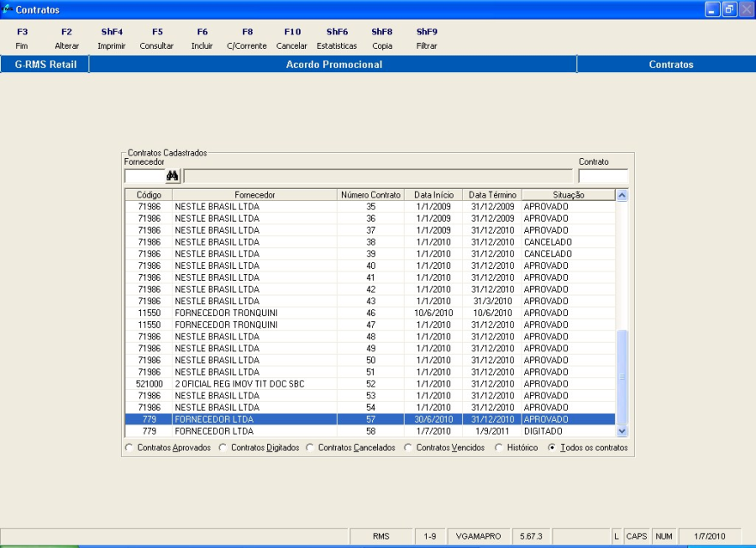This screenshot has height=548, width=756.
Task: Select the CANCELADO contract 39 row
Action: (370, 254)
